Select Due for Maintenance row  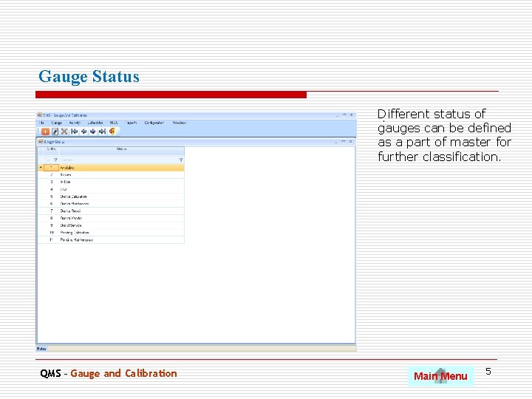tap(111, 204)
